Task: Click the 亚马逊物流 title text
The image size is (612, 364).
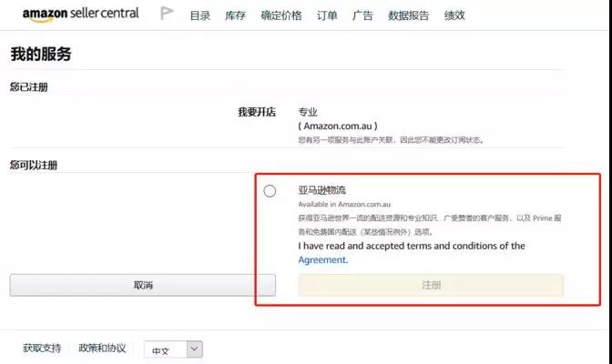Action: pyautogui.click(x=322, y=190)
